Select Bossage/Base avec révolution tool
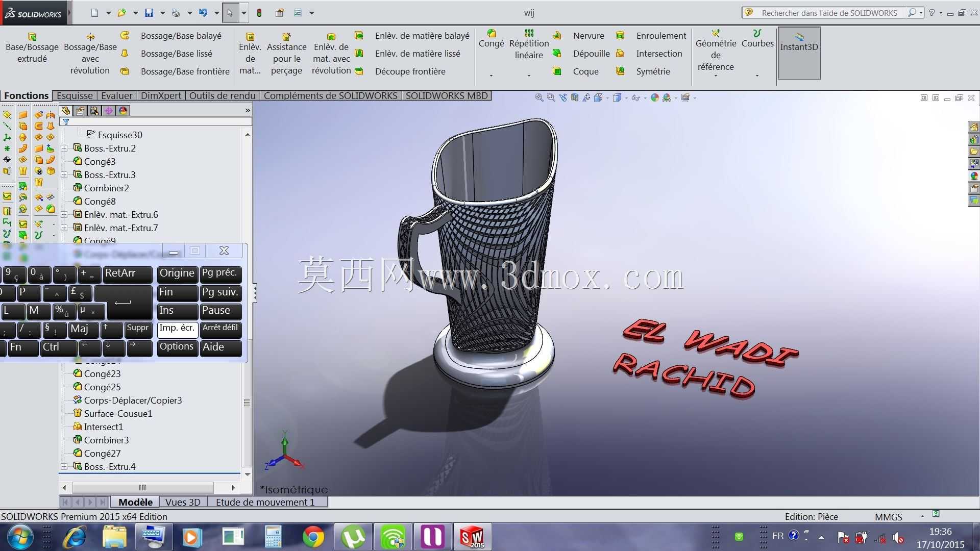Image resolution: width=980 pixels, height=551 pixels. [90, 53]
